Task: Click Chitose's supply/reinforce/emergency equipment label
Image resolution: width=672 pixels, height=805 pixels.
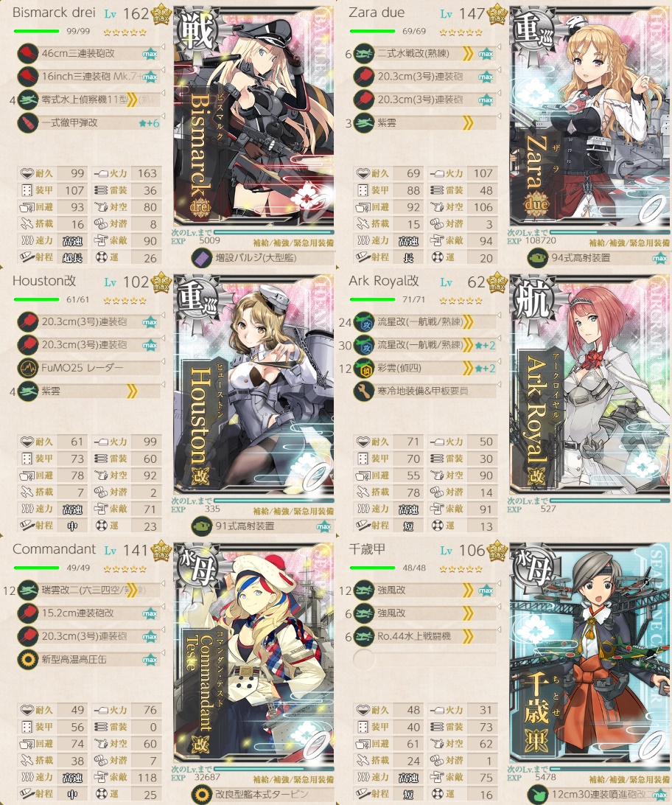Action: [x=629, y=779]
